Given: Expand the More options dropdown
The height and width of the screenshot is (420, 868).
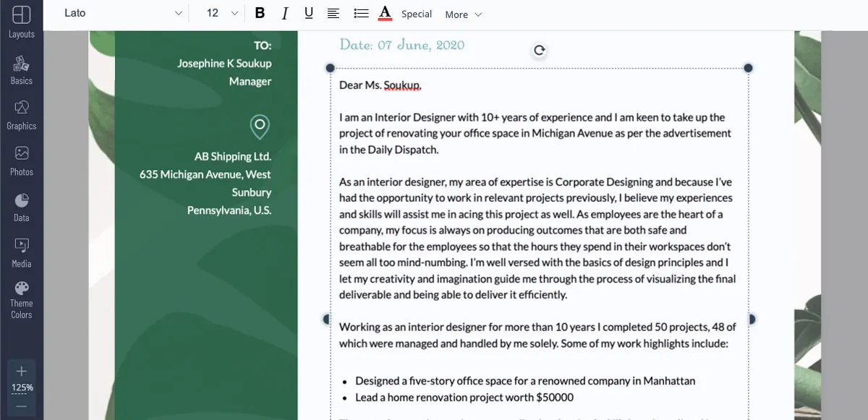Looking at the screenshot, I should 463,14.
